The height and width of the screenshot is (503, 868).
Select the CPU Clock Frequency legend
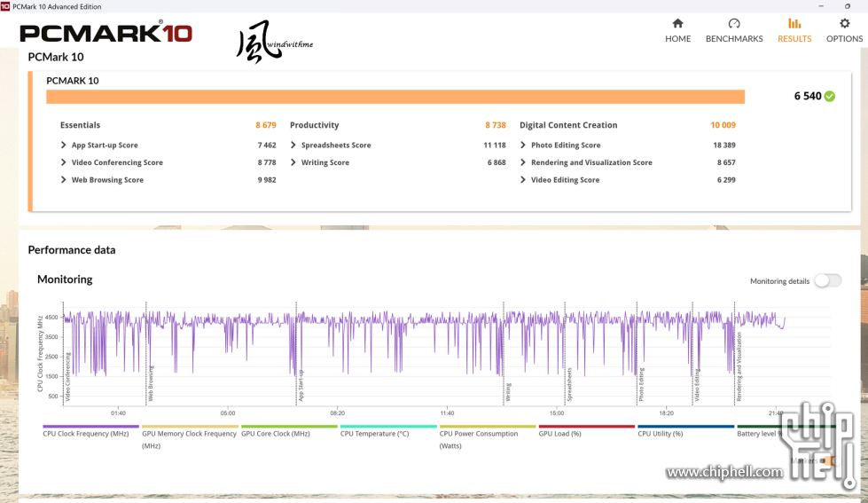click(x=90, y=432)
